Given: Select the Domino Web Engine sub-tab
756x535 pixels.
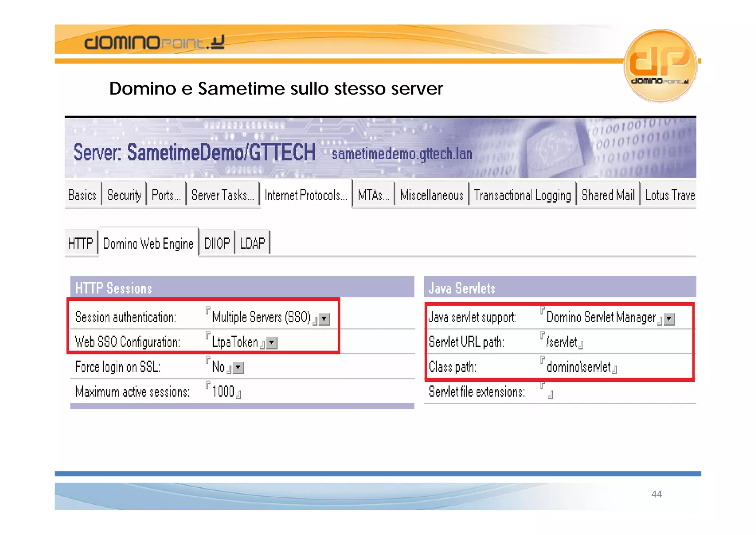Looking at the screenshot, I should click(x=148, y=243).
